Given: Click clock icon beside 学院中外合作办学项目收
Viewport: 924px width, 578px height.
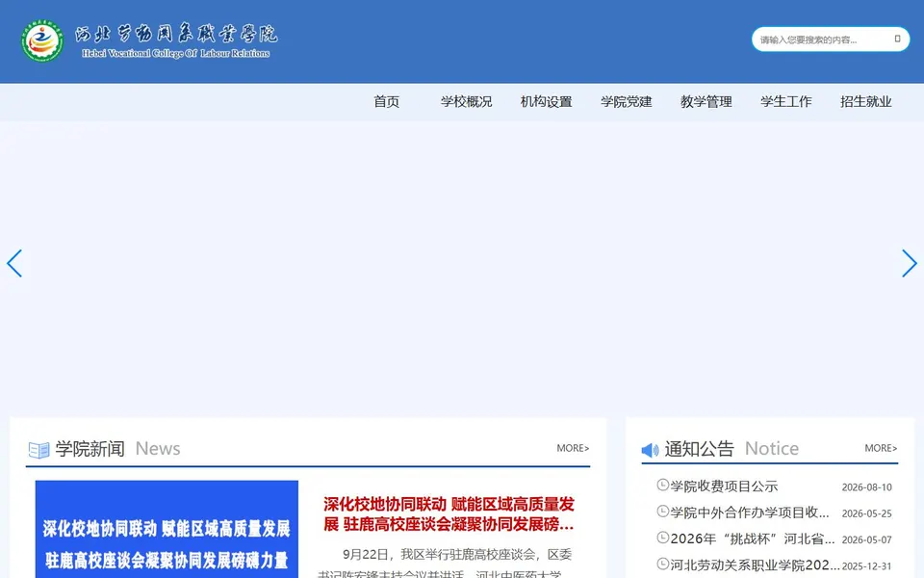Looking at the screenshot, I should 662,512.
